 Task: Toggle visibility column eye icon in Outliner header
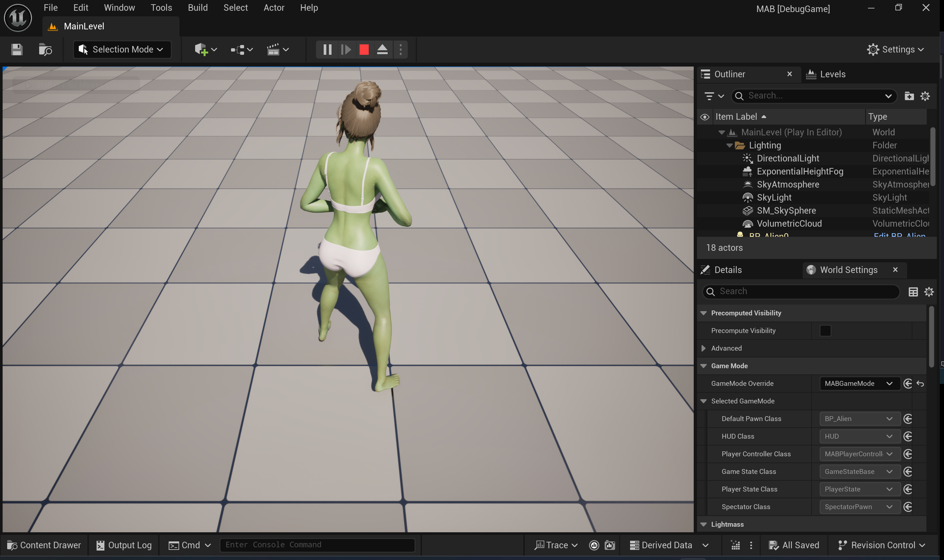click(x=705, y=117)
